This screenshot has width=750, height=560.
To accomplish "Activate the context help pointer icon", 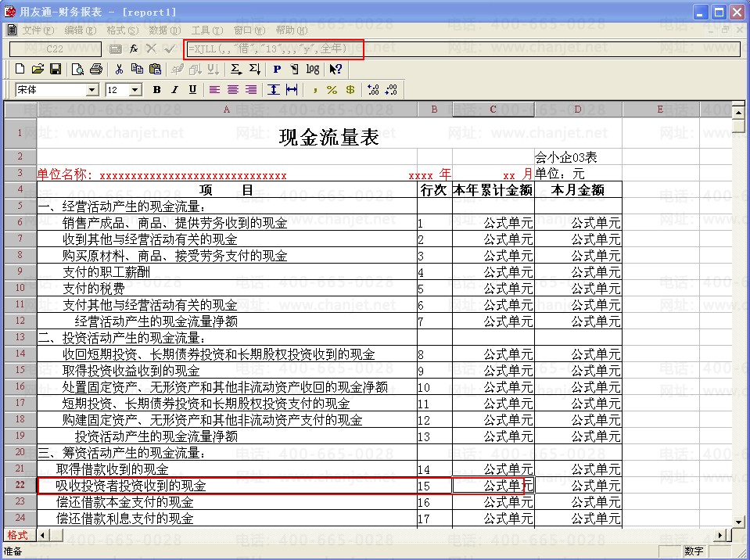I will 336,70.
